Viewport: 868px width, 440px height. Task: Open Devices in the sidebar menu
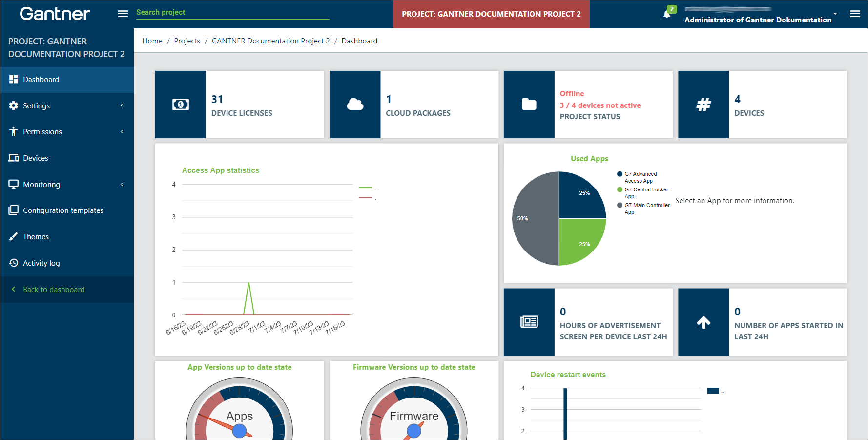pos(67,158)
